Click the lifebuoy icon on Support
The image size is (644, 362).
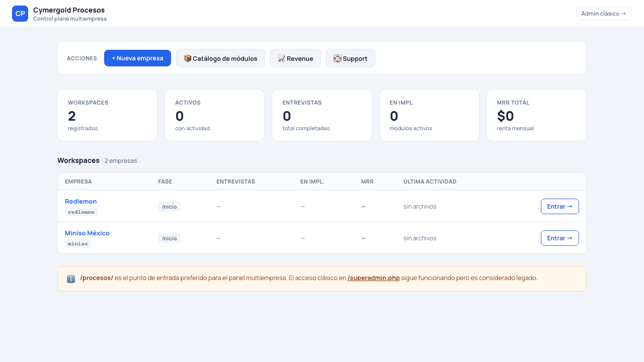(338, 58)
